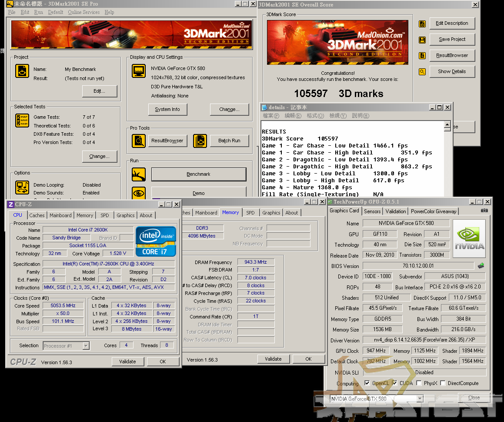
Task: Click the Selected Tests checklist icon
Action: click(22, 121)
